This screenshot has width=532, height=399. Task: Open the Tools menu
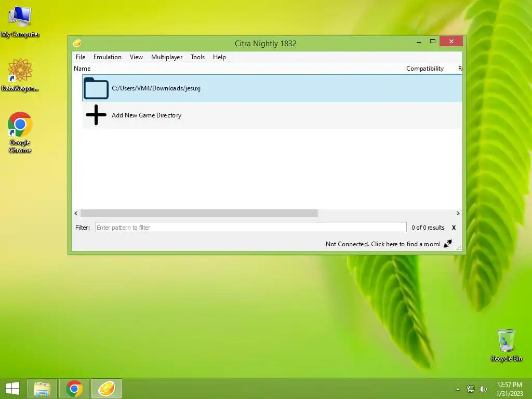tap(197, 57)
